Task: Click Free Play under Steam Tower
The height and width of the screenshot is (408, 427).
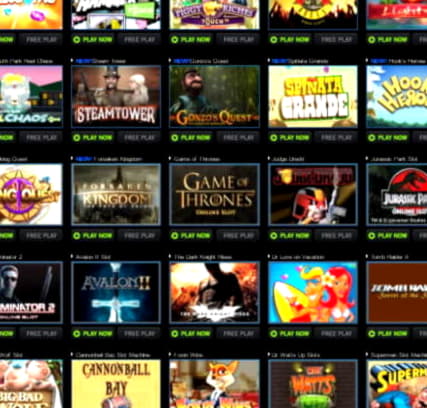Action: [140, 138]
